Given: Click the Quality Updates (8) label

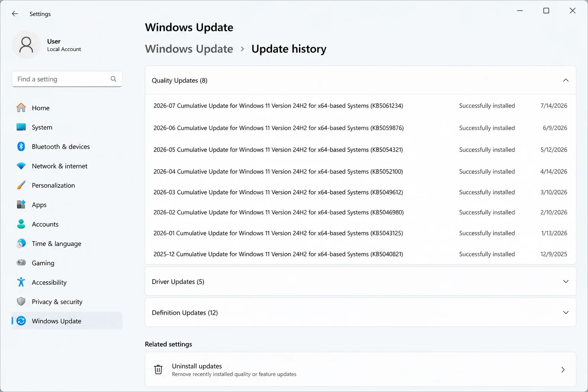Looking at the screenshot, I should point(180,80).
